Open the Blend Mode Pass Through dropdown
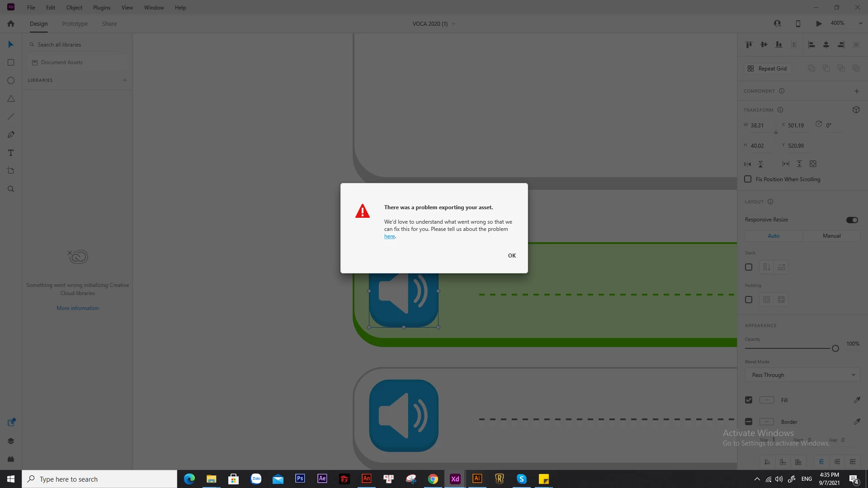The width and height of the screenshot is (868, 488). (x=802, y=375)
